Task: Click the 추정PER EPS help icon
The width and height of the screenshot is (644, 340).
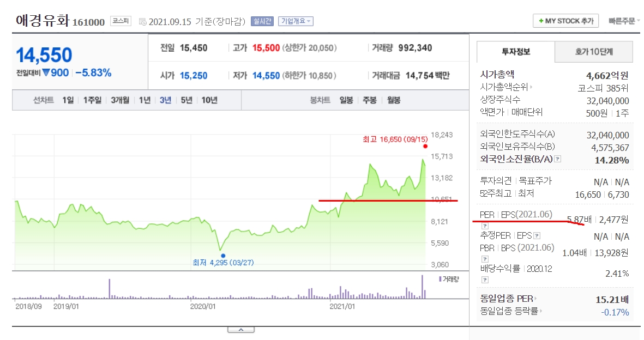Action: 537,236
